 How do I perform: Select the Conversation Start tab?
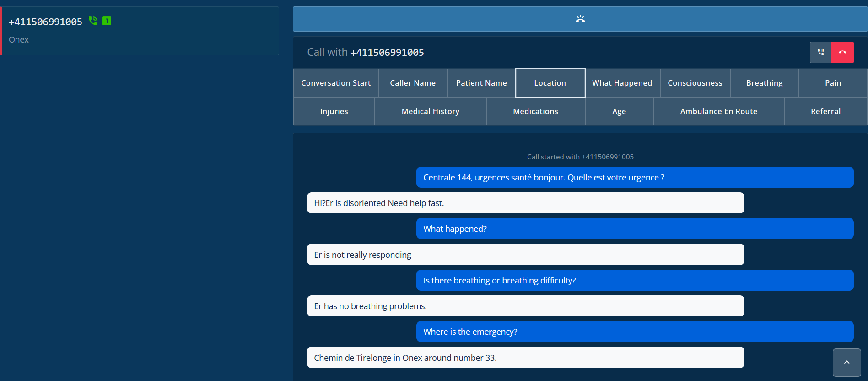(x=336, y=83)
